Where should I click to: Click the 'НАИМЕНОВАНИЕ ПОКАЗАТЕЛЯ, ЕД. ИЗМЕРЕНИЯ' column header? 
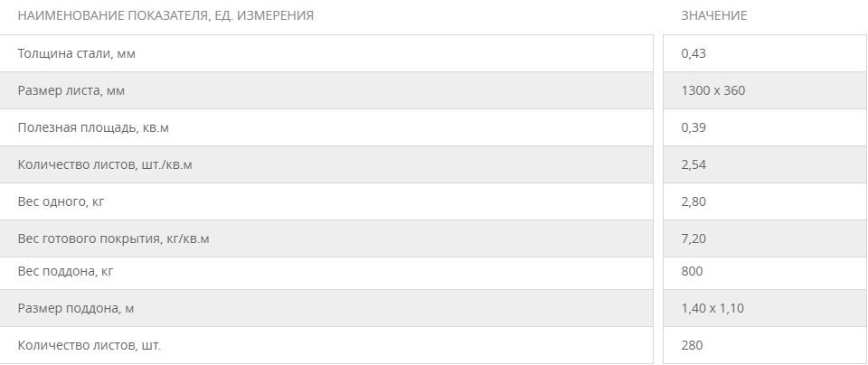[x=165, y=16]
